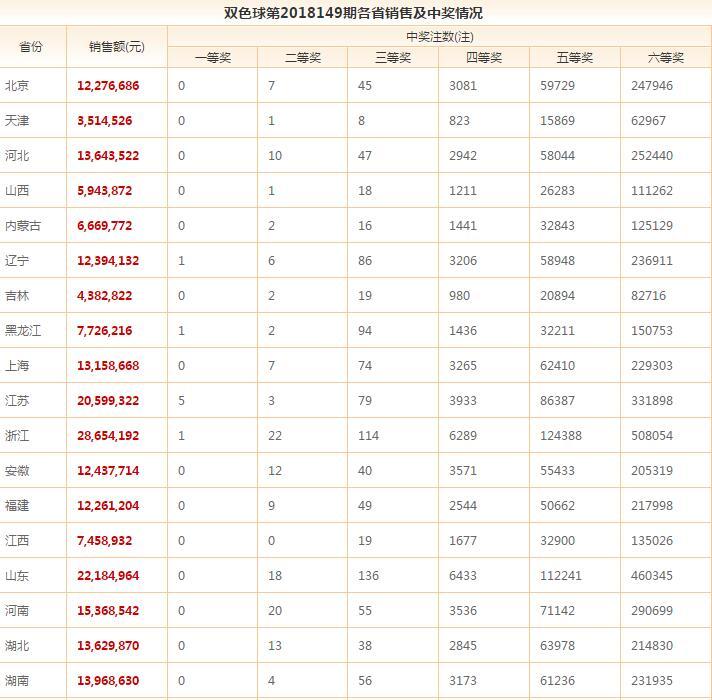The image size is (712, 700).
Task: Click sales amount 13,629,870
Action: 108,646
